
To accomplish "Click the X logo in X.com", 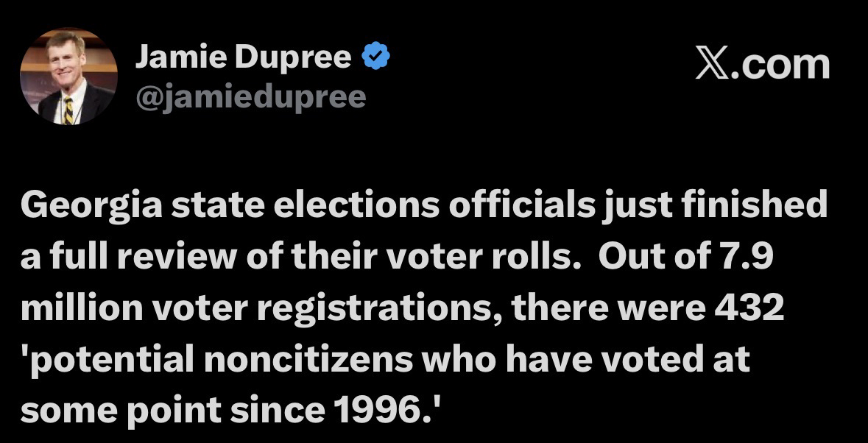I will pos(712,65).
